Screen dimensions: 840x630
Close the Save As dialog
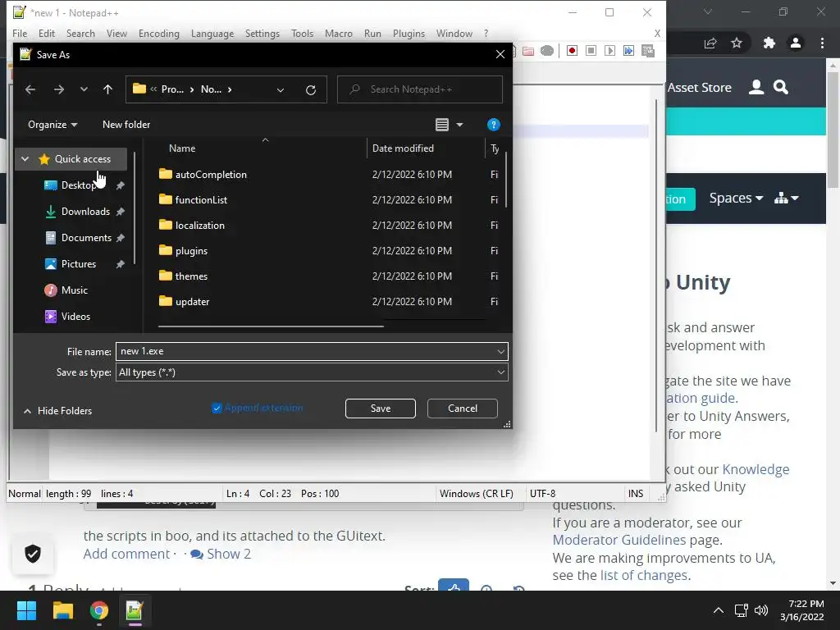click(x=500, y=55)
